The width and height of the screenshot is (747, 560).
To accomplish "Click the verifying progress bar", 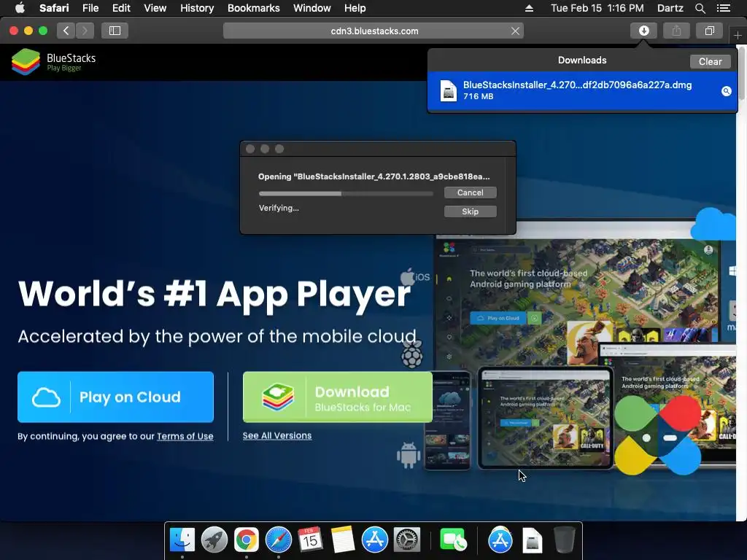I will tap(346, 193).
